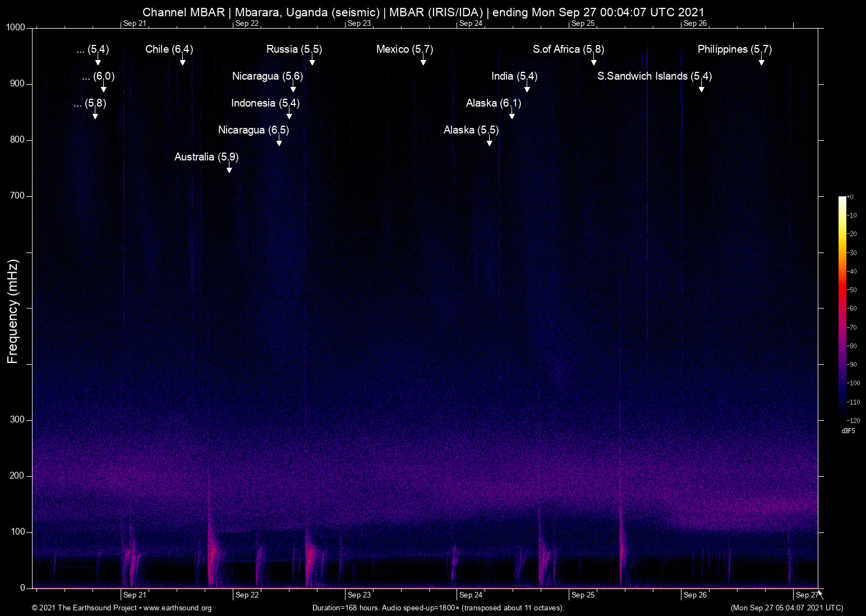Click the Sep 23 marker on bottom axis
The width and height of the screenshot is (866, 616).
tap(359, 595)
